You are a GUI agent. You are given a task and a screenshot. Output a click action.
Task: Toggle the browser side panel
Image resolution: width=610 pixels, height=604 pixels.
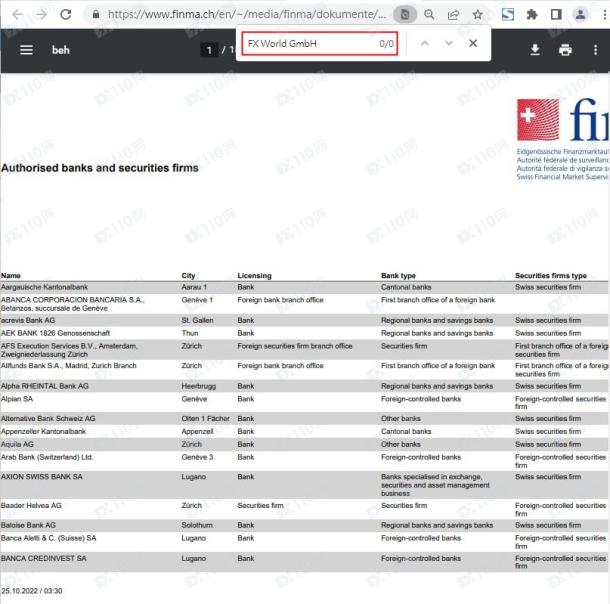tap(556, 15)
